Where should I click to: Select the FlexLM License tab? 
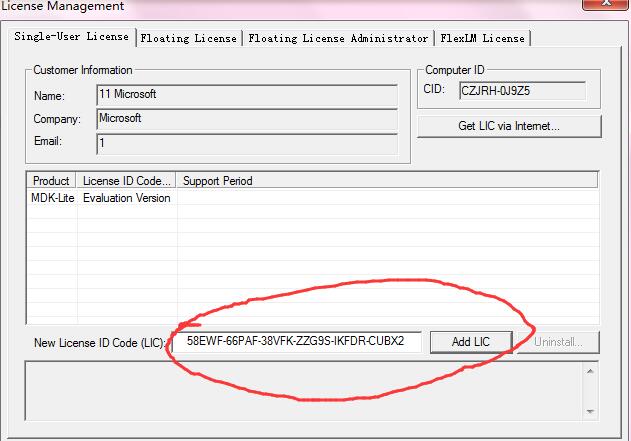coord(483,39)
